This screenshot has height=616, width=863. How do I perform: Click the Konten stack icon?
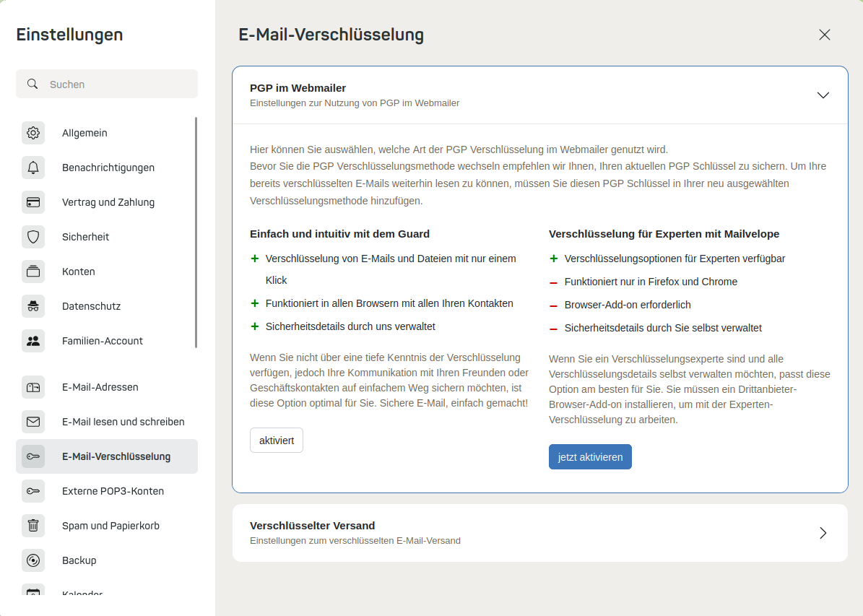(x=33, y=272)
